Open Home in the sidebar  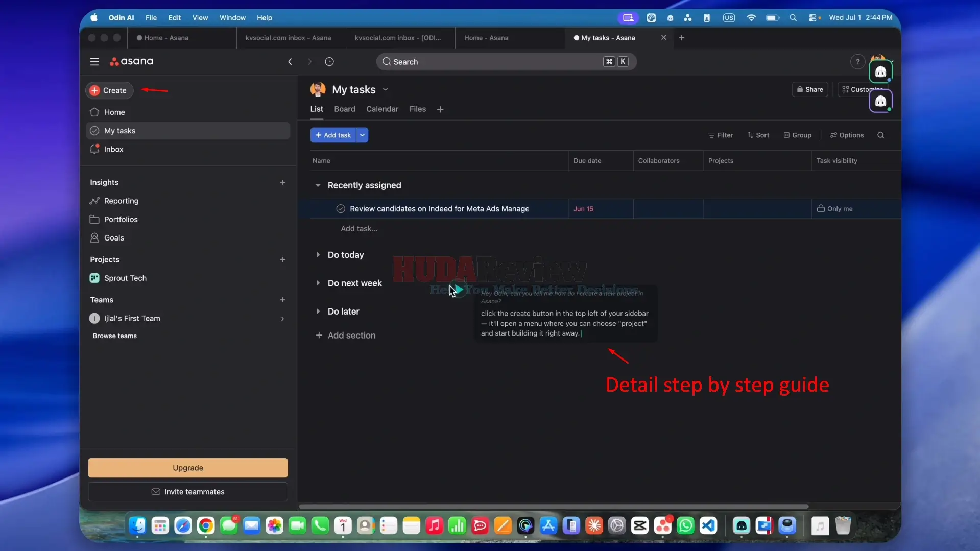coord(188,112)
